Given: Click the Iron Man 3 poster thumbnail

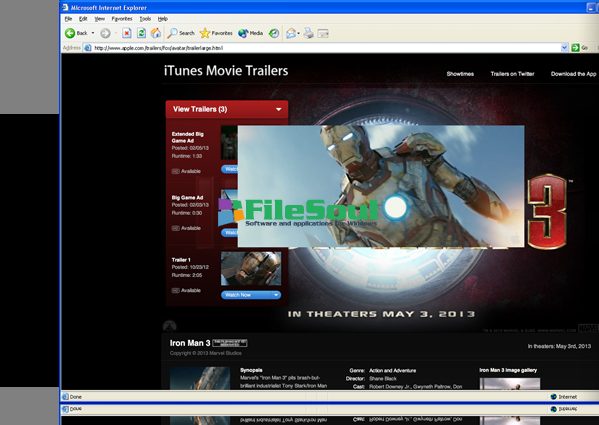Looking at the screenshot, I should tap(200, 378).
